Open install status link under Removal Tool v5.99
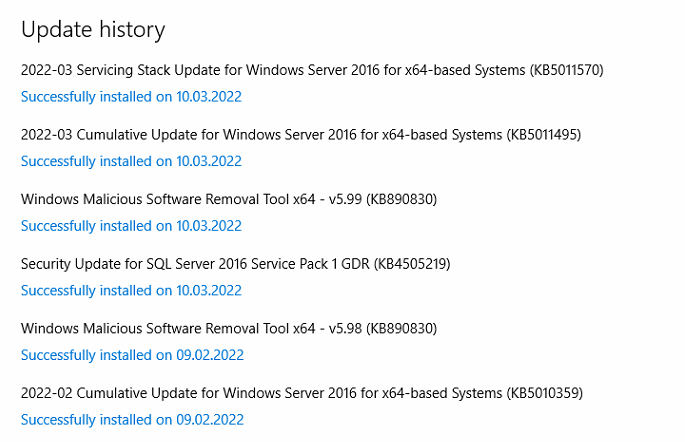Viewport: 685px width, 442px height. [x=131, y=226]
